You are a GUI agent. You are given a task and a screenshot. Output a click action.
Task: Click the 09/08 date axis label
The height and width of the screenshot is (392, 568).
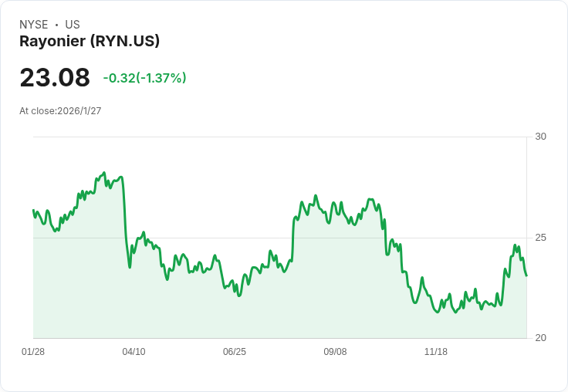335,352
